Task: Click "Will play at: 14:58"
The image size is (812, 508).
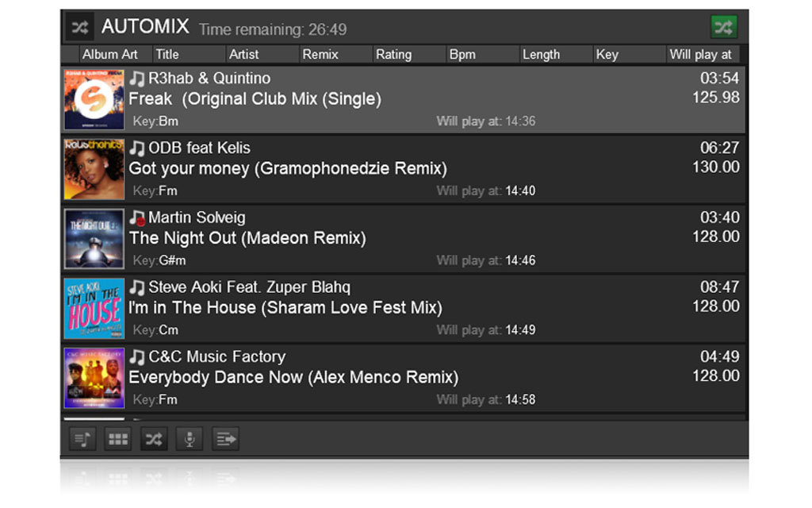Action: point(486,400)
